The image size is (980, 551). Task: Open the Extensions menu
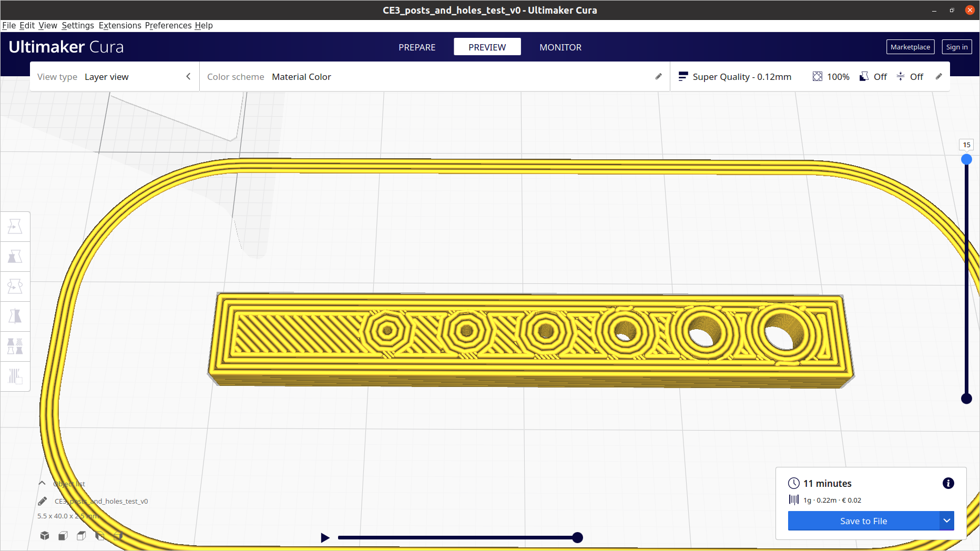click(120, 25)
